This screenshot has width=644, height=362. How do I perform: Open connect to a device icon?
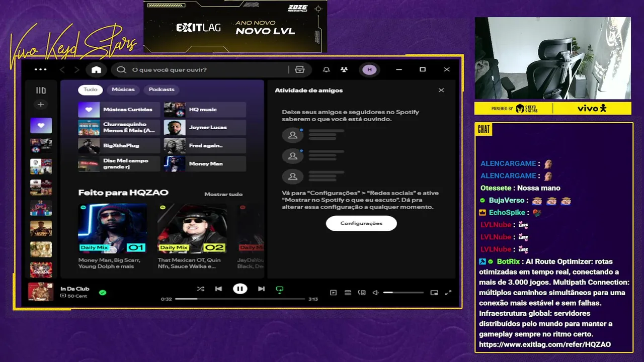coord(362,293)
